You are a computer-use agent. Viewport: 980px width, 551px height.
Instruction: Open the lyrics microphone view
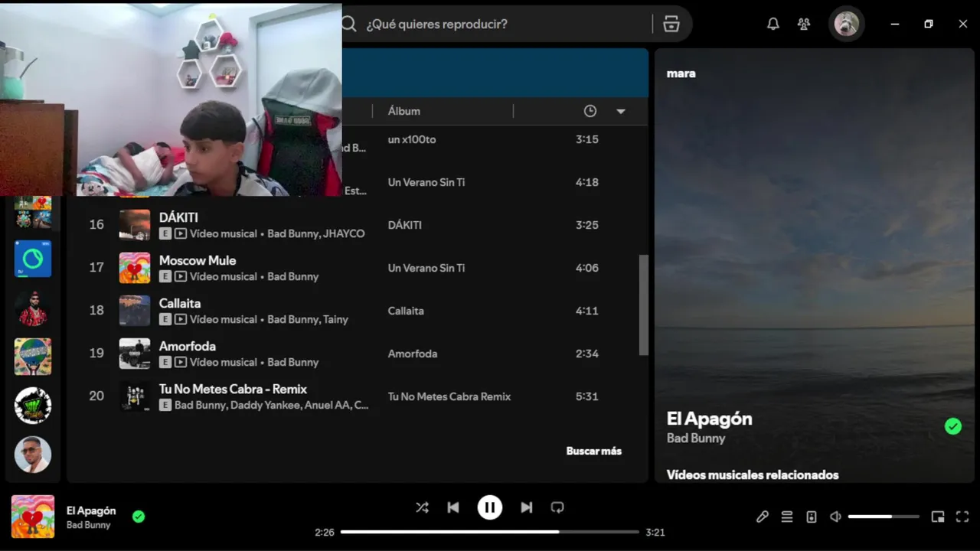click(x=763, y=517)
